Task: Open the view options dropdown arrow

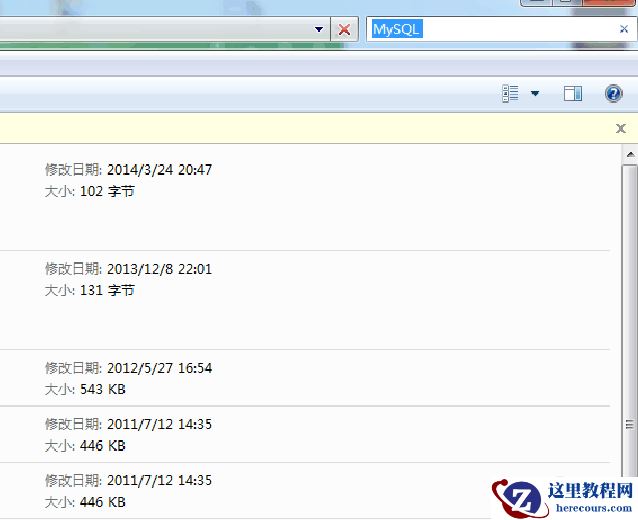Action: click(x=535, y=94)
